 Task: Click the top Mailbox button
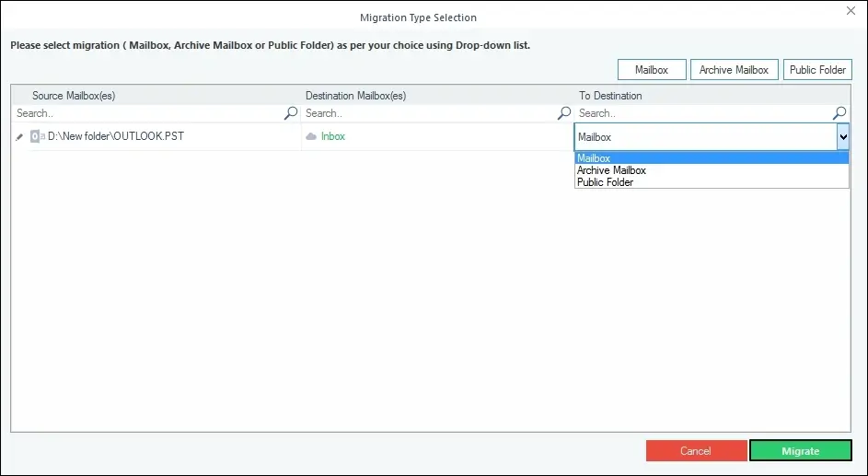point(652,70)
